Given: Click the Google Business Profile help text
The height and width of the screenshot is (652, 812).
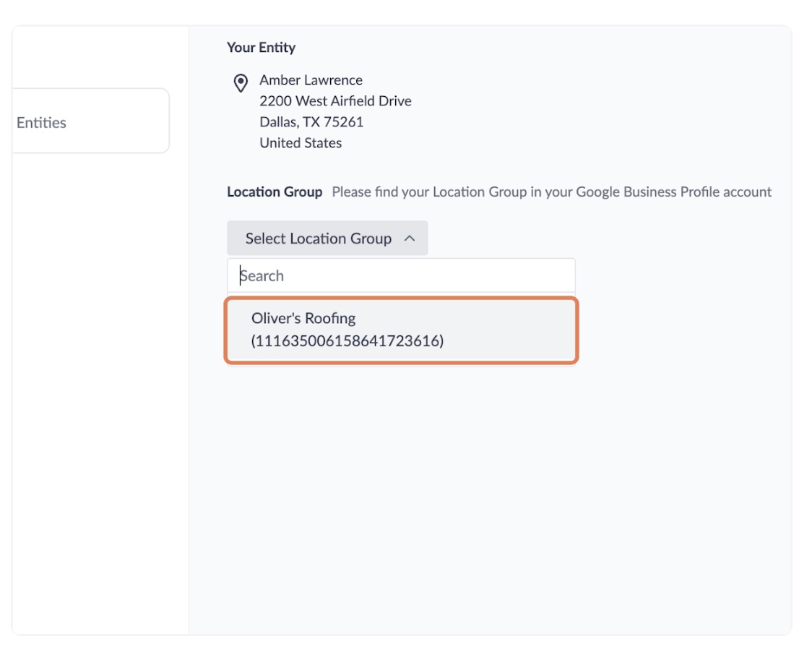Looking at the screenshot, I should [x=551, y=192].
